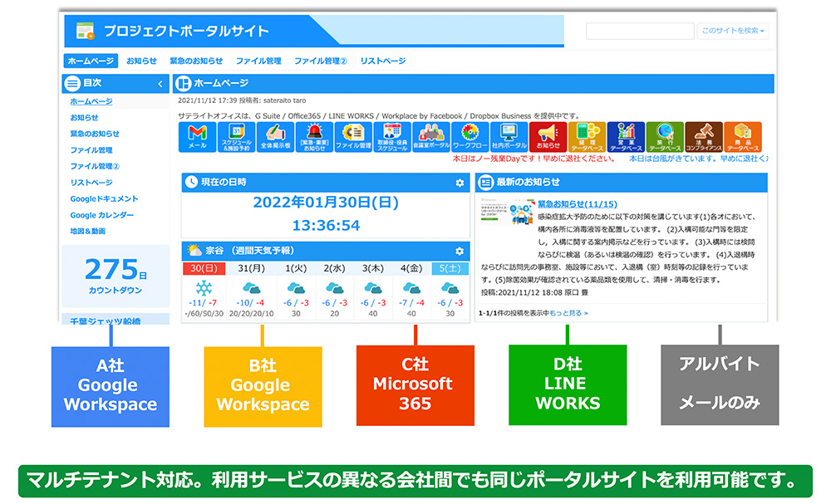Click the weather icon in 宗谷 header
Screen dimensions: 831x504
pos(194,250)
